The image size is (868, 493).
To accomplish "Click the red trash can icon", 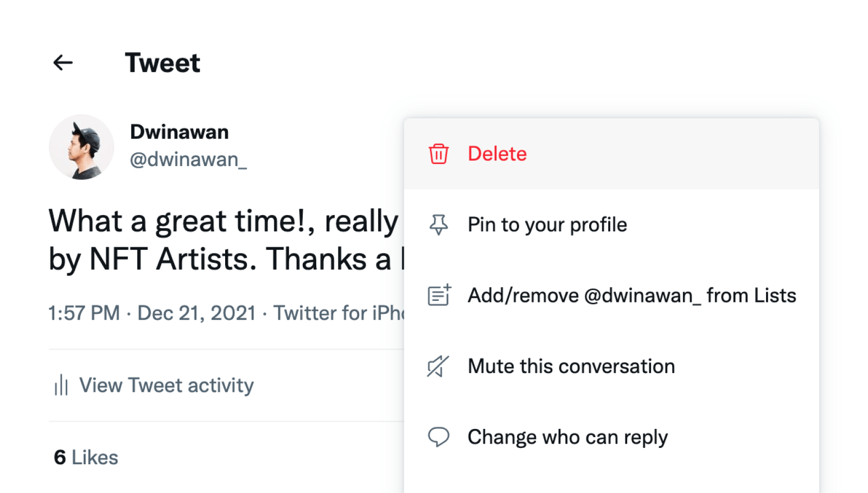I will pos(438,154).
